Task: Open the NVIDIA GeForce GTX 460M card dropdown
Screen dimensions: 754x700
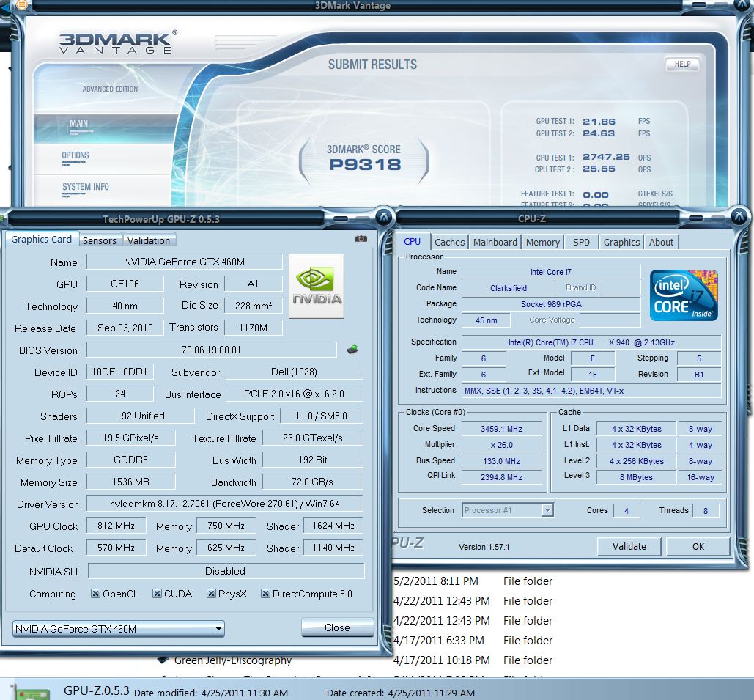Action: coord(118,629)
